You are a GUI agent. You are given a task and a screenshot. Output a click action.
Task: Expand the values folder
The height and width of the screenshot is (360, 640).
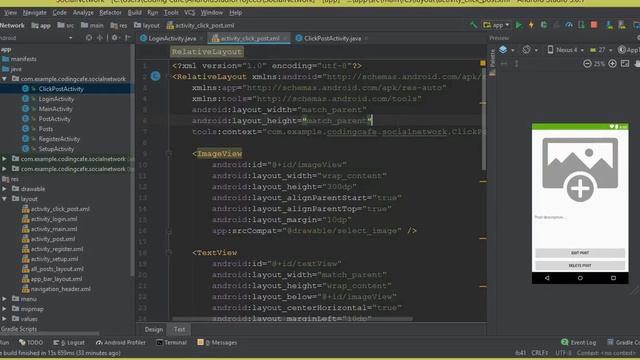point(4,319)
